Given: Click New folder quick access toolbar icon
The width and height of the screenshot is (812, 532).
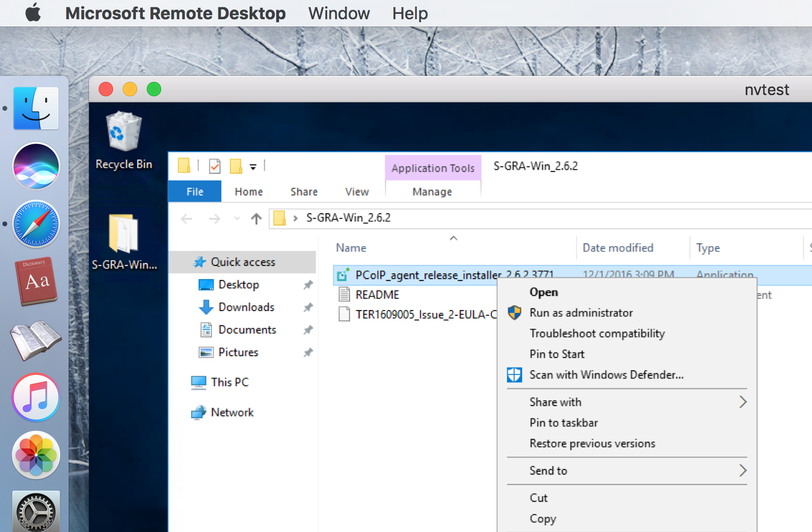Looking at the screenshot, I should (236, 166).
